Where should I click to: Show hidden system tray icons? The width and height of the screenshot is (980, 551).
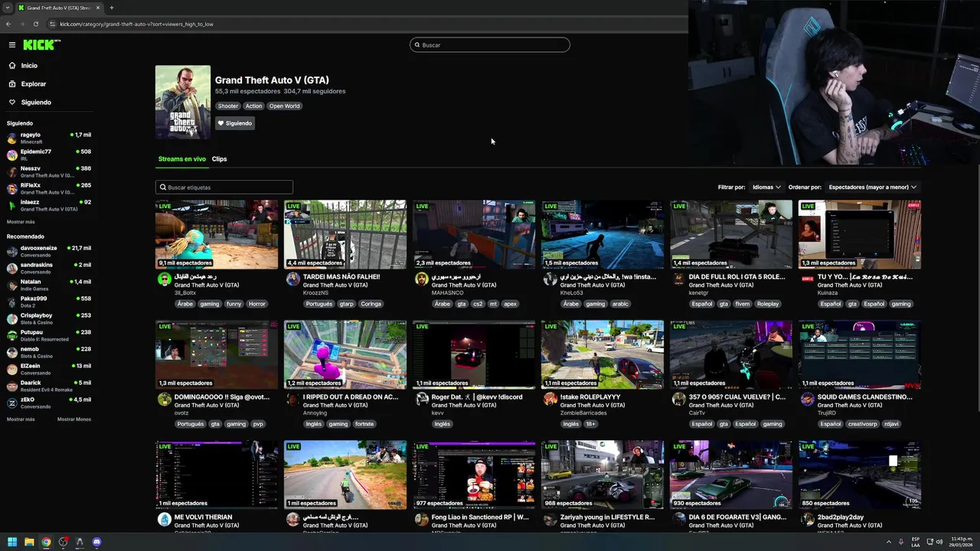[x=889, y=542]
